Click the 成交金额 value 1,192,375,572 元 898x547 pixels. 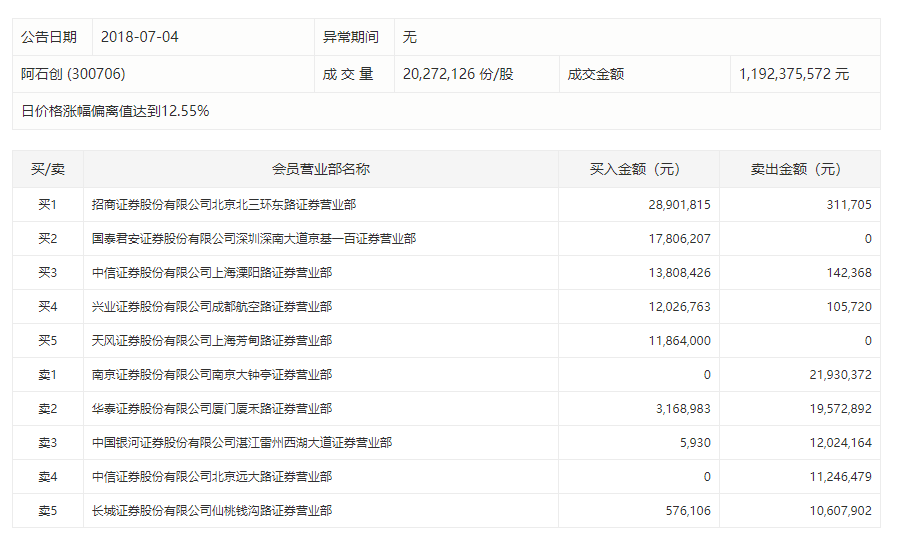coord(794,74)
